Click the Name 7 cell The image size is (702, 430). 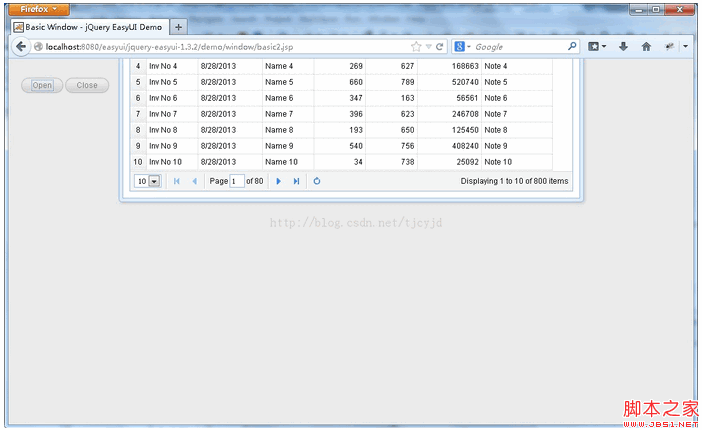pyautogui.click(x=288, y=114)
